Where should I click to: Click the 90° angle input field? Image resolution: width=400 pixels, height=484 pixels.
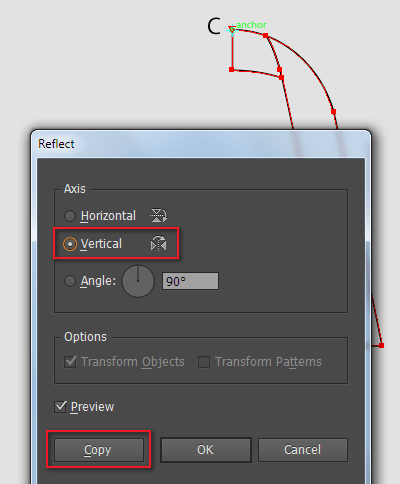click(190, 281)
